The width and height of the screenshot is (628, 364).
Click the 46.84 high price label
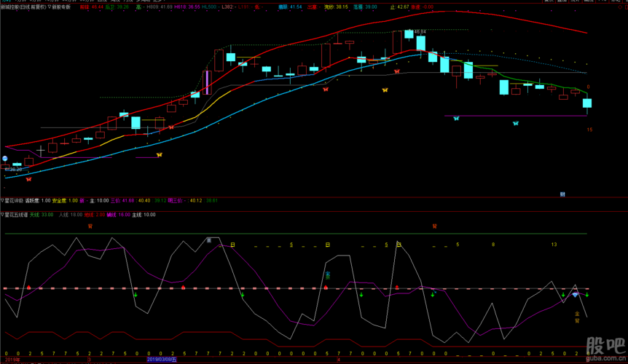coord(420,31)
